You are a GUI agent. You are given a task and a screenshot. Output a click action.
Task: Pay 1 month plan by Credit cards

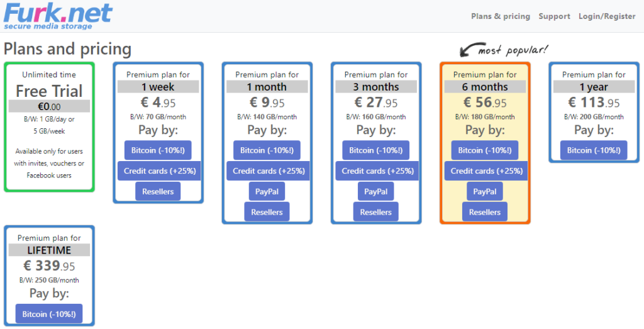click(269, 171)
